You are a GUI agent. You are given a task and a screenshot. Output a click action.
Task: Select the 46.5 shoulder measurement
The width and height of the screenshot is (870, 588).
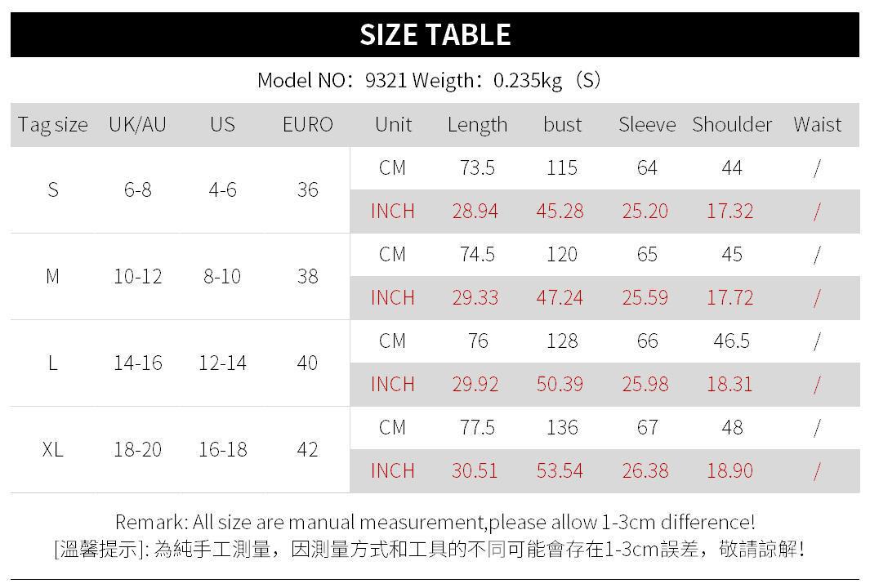(x=731, y=341)
